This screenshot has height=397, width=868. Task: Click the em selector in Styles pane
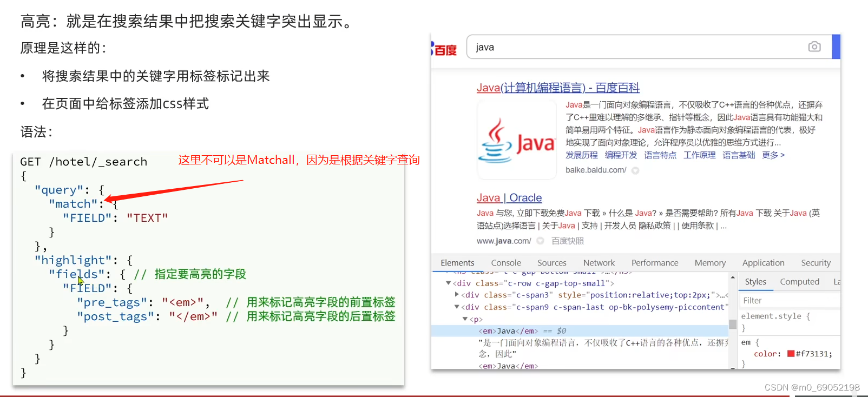(x=746, y=342)
